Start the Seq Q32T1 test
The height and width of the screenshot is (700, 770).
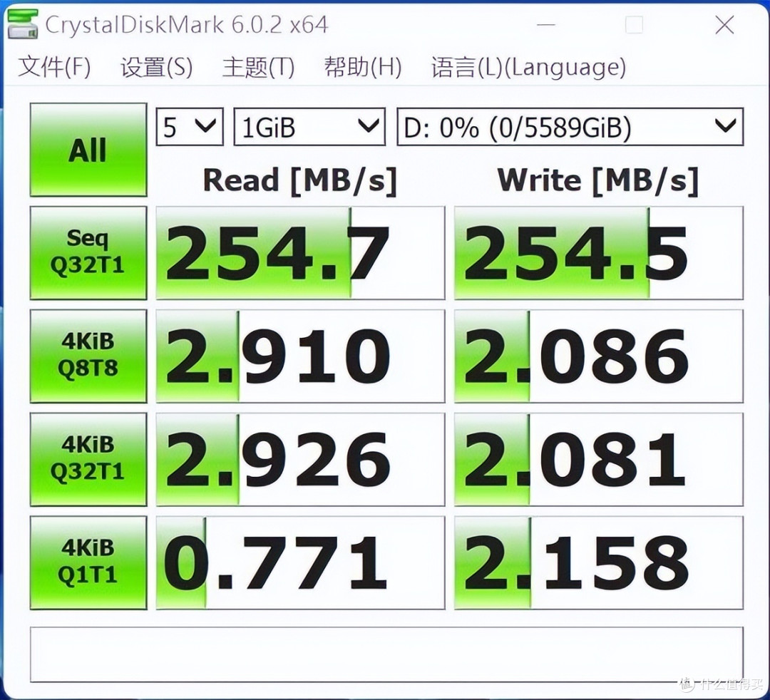click(x=88, y=253)
